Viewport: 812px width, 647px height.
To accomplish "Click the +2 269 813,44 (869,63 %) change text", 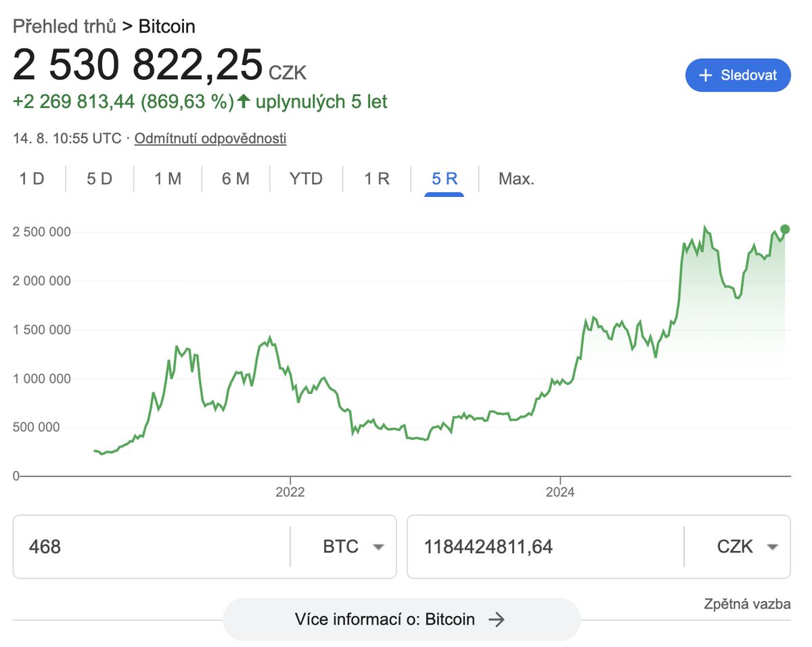I will click(123, 102).
